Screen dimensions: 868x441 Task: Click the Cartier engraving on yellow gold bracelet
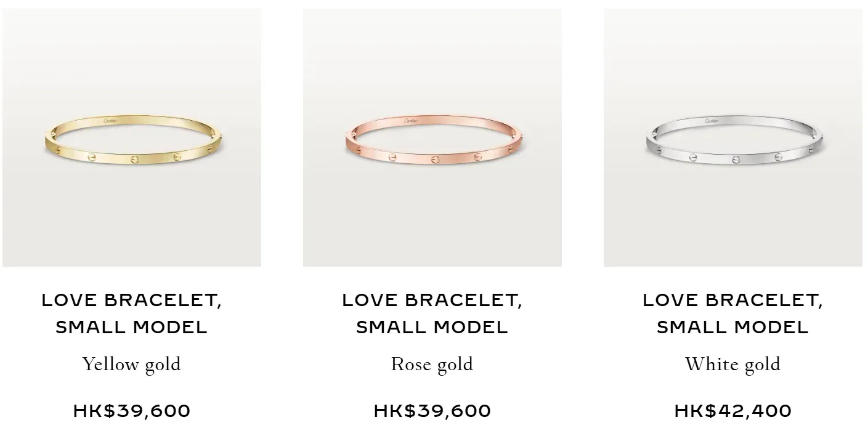(x=110, y=121)
